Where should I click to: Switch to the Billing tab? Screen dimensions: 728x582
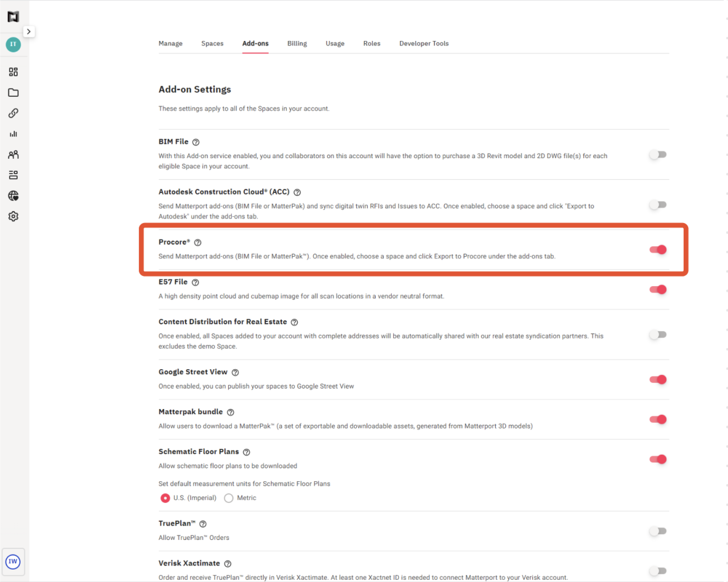(x=297, y=43)
